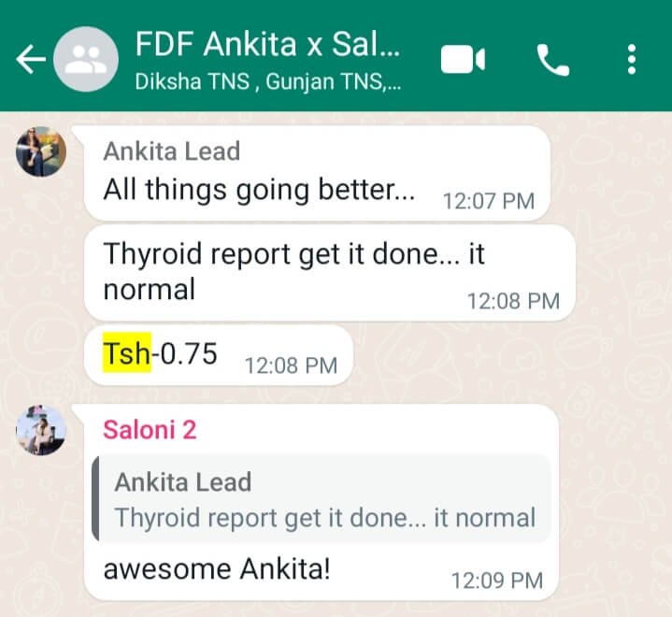Screen dimensions: 672x617
Task: Open group info via FDF Ankita title
Action: point(267,44)
